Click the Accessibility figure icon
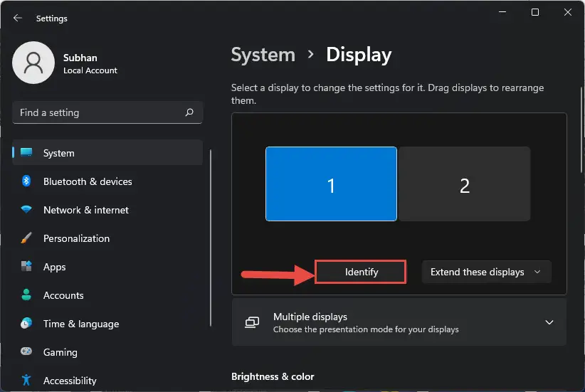Image resolution: width=585 pixels, height=392 pixels. click(x=26, y=380)
